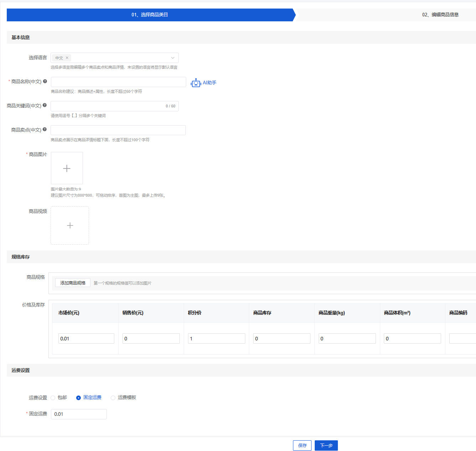Click the 市场价(元) column header
This screenshot has width=476, height=451.
coord(69,313)
